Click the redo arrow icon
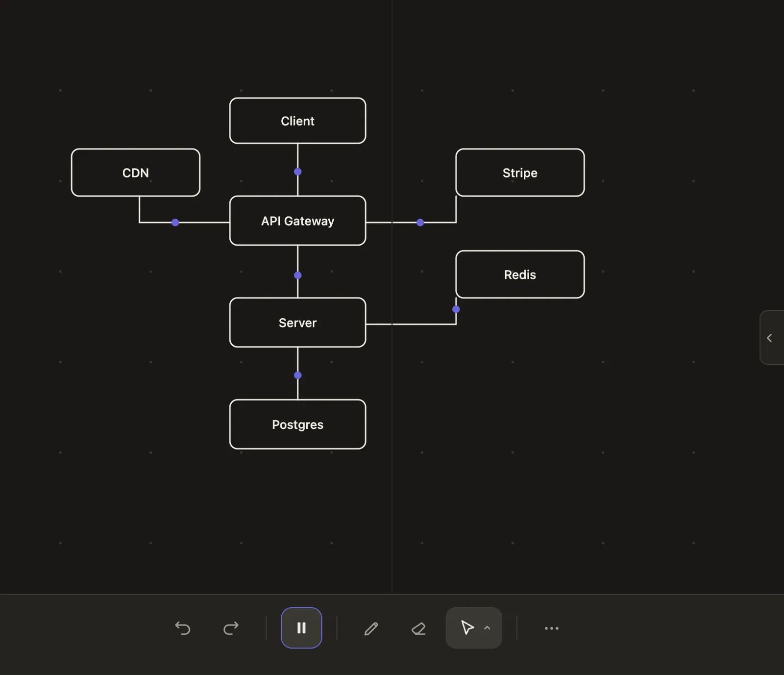Screen dimensions: 784x675 (x=231, y=628)
